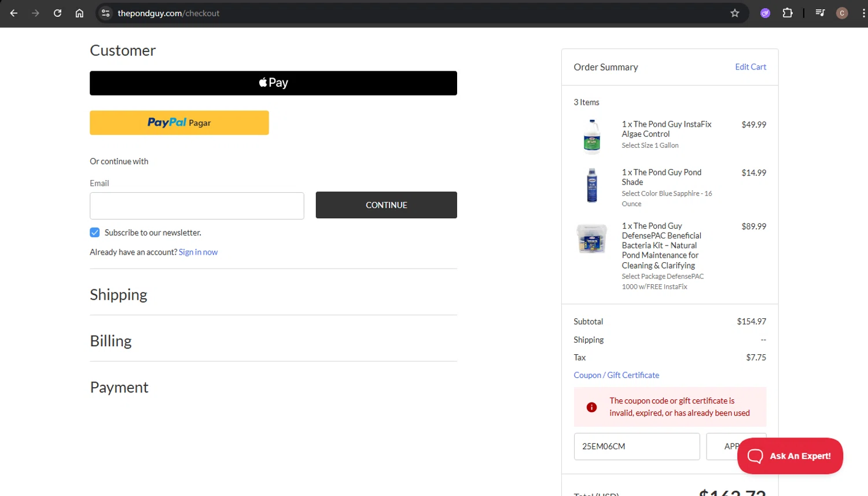Select the '1 x The Pond Guy InstaFix Algae Control' text
The image size is (868, 496).
[667, 129]
